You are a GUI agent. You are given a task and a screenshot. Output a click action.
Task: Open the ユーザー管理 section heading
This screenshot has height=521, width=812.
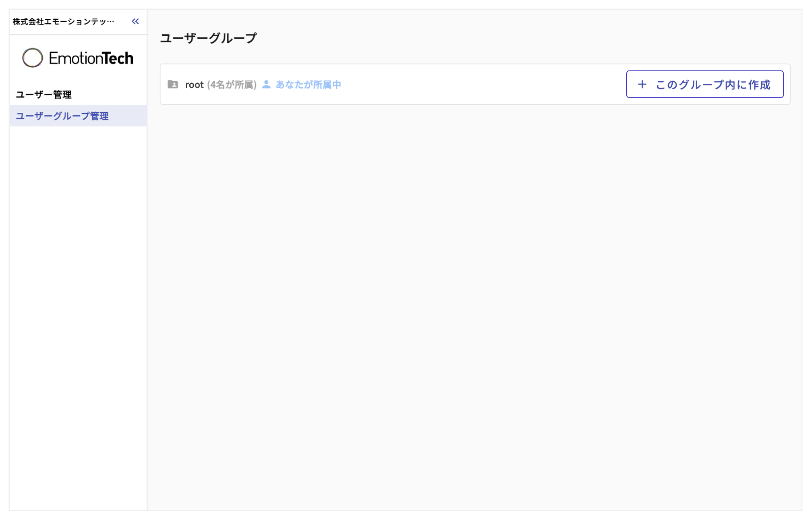44,95
